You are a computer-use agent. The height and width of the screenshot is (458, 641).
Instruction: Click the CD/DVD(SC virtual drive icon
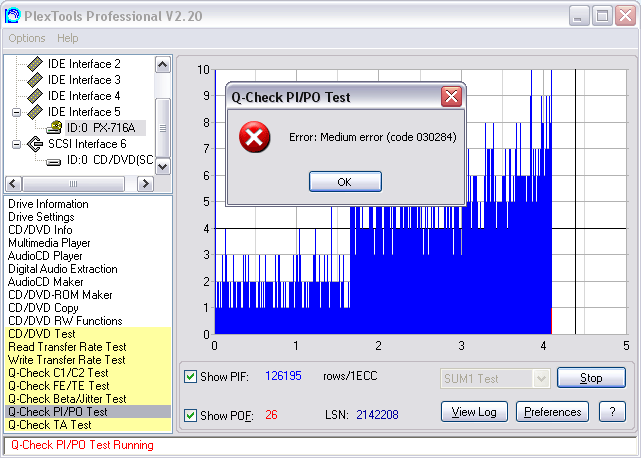[54, 162]
